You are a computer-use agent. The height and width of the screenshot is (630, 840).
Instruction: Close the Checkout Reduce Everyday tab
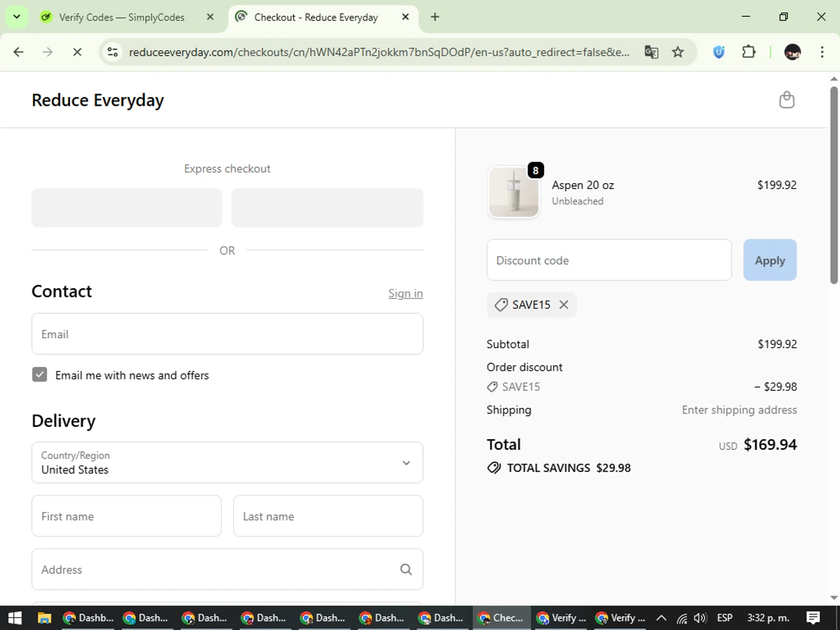[x=405, y=17]
